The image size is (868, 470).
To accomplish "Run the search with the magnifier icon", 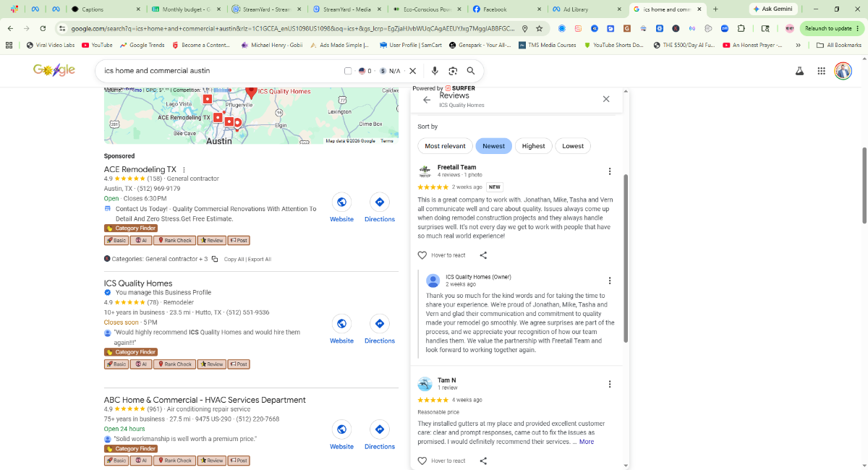I will (471, 71).
